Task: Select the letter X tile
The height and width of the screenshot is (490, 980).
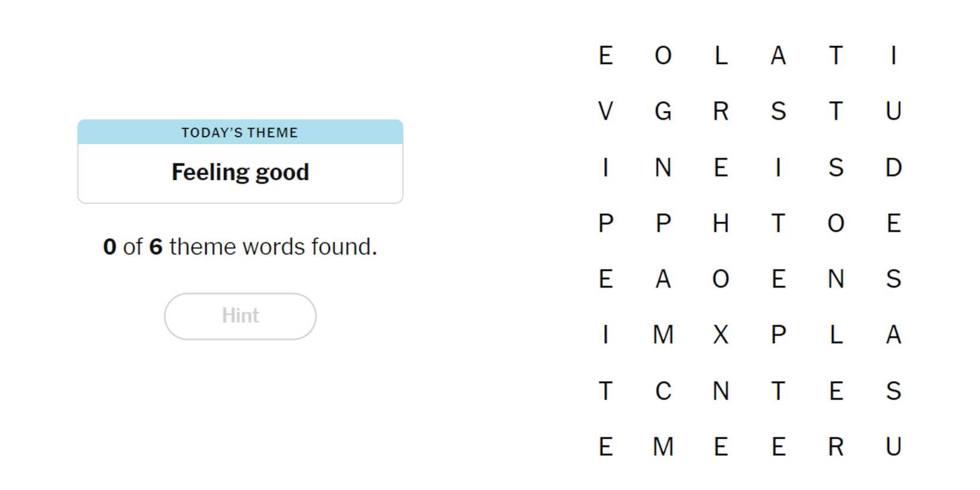Action: click(x=720, y=335)
